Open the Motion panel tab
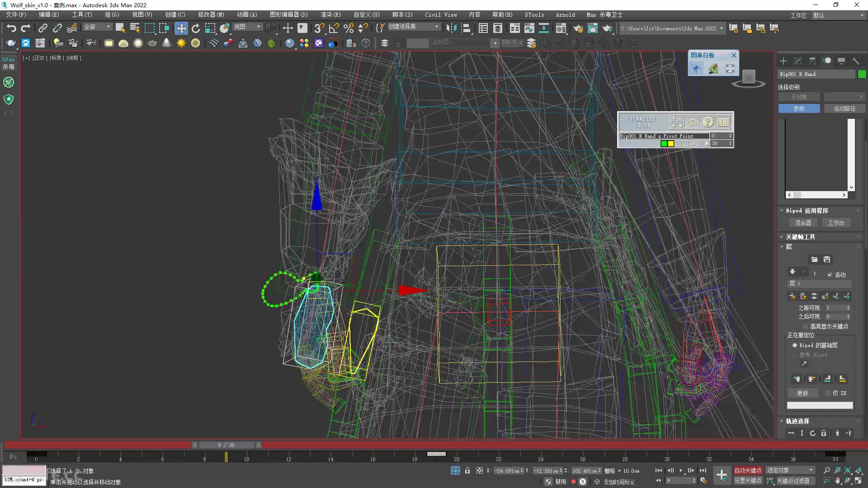The width and height of the screenshot is (868, 488). click(827, 61)
